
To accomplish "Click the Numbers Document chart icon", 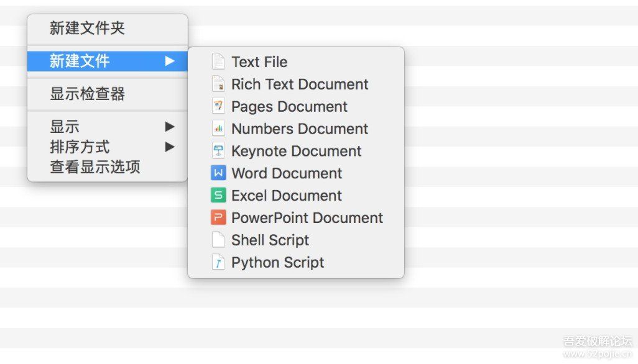I will (x=218, y=129).
